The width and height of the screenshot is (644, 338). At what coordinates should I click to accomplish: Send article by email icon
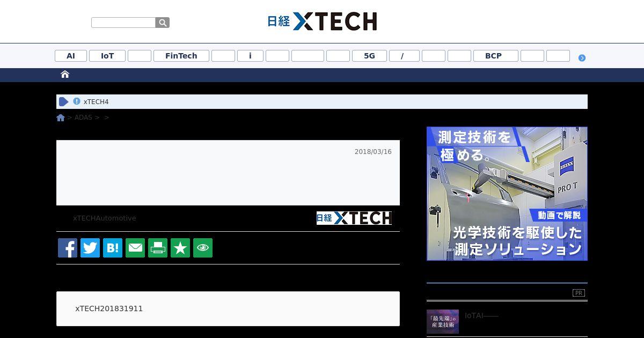tap(135, 248)
